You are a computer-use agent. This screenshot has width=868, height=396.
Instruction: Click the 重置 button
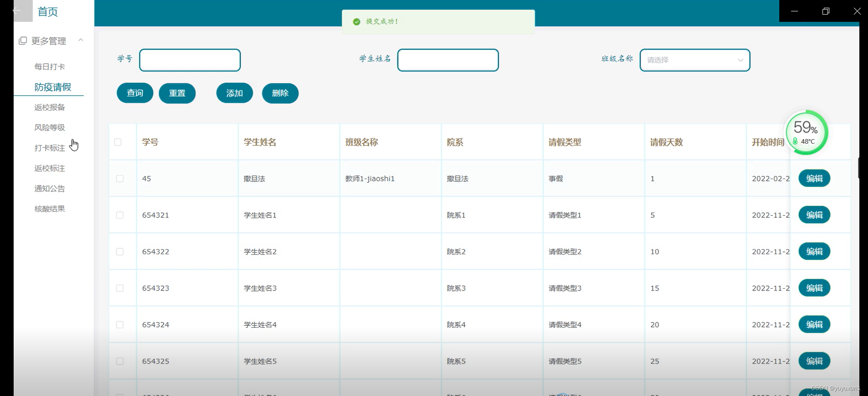tap(177, 93)
